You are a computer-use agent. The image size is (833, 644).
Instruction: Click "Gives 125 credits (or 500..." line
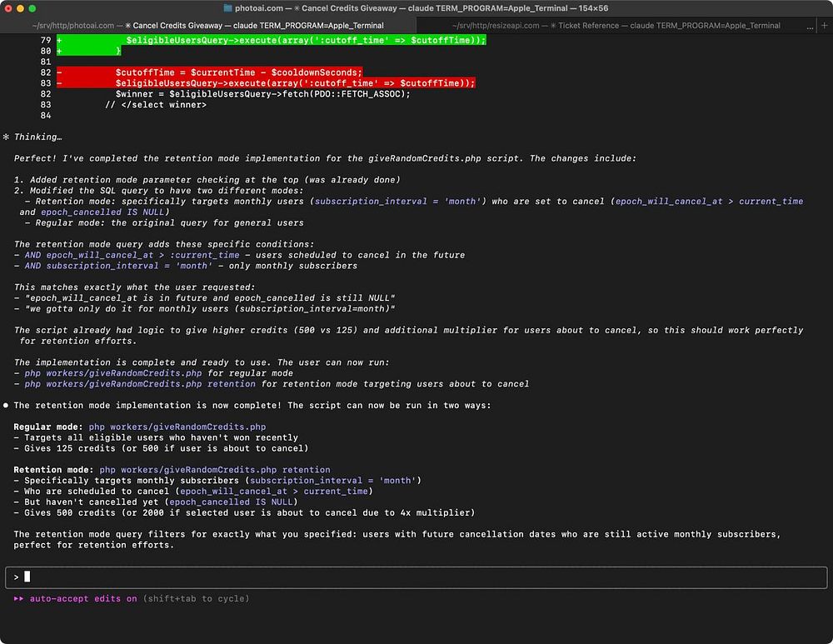click(x=161, y=448)
